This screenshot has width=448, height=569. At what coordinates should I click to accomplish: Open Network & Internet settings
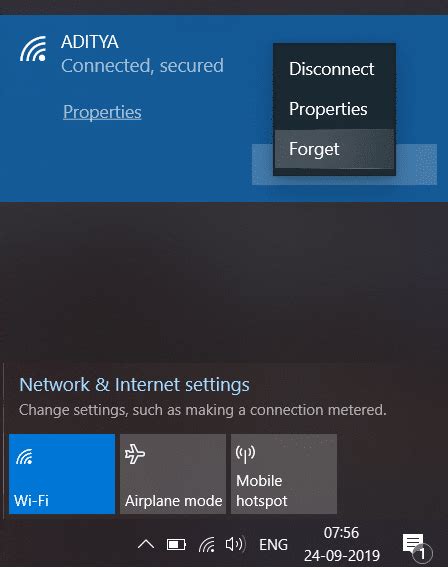pyautogui.click(x=134, y=385)
